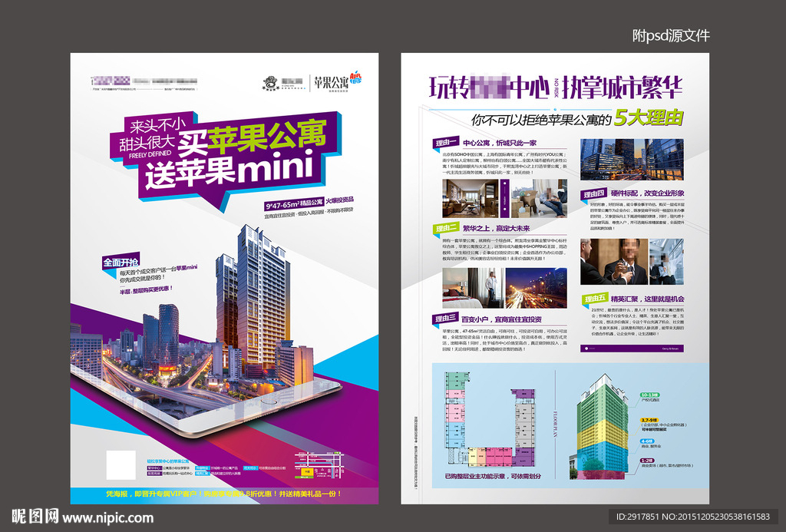Select the vertical FLOOR PLAN text
This screenshot has width=786, height=532.
(556, 425)
